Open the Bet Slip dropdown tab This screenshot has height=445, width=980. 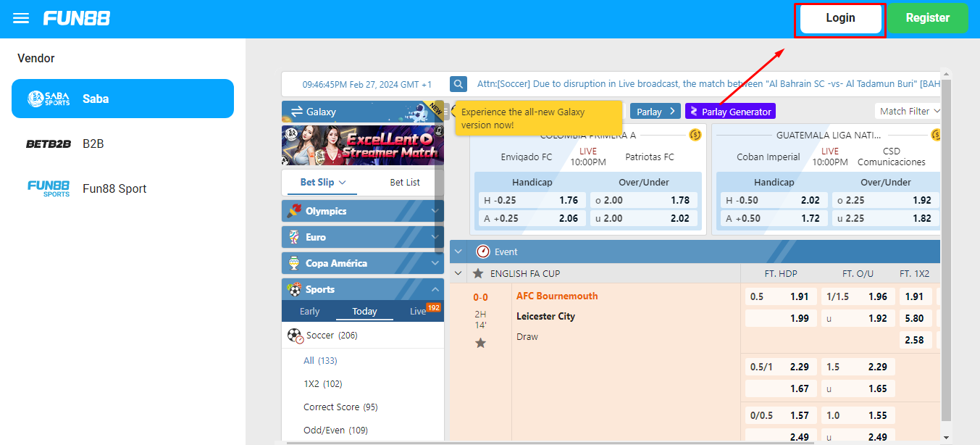coord(323,182)
